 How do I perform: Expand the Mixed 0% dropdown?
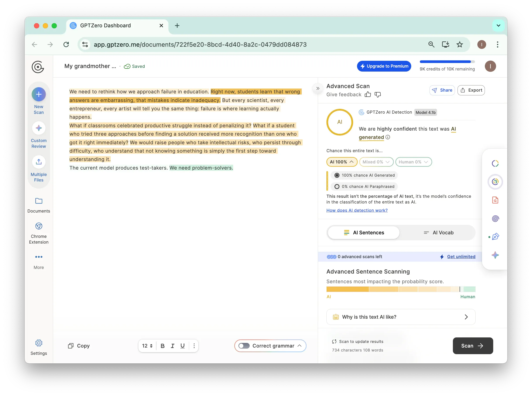tap(376, 162)
